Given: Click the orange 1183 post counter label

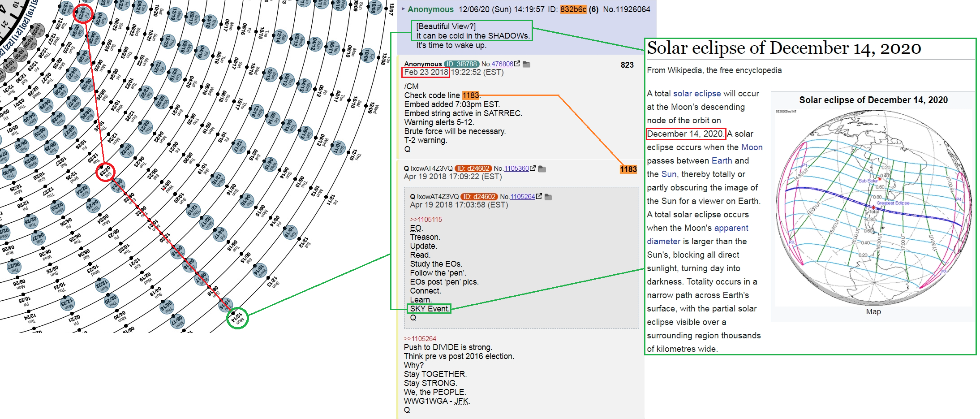Looking at the screenshot, I should (628, 169).
